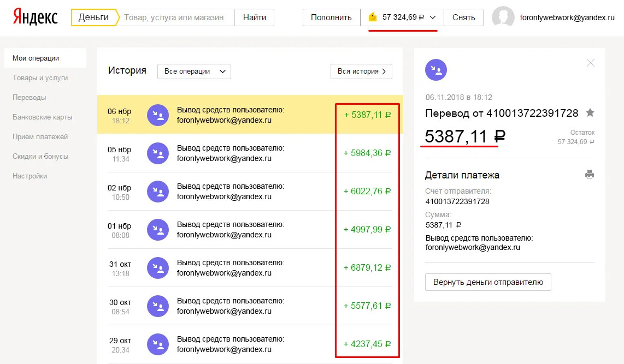
Task: Click the История heading
Action: pyautogui.click(x=127, y=70)
